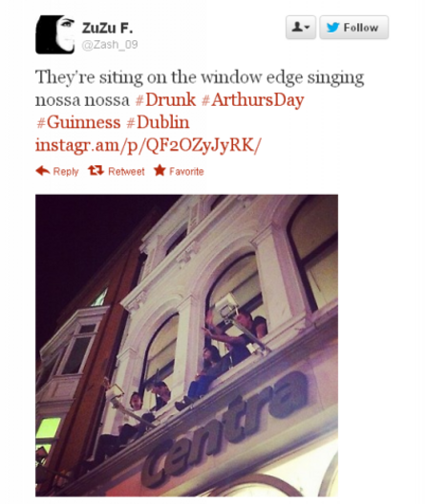Click the Retweet text link
Screen dimensions: 426x504
[x=126, y=171]
